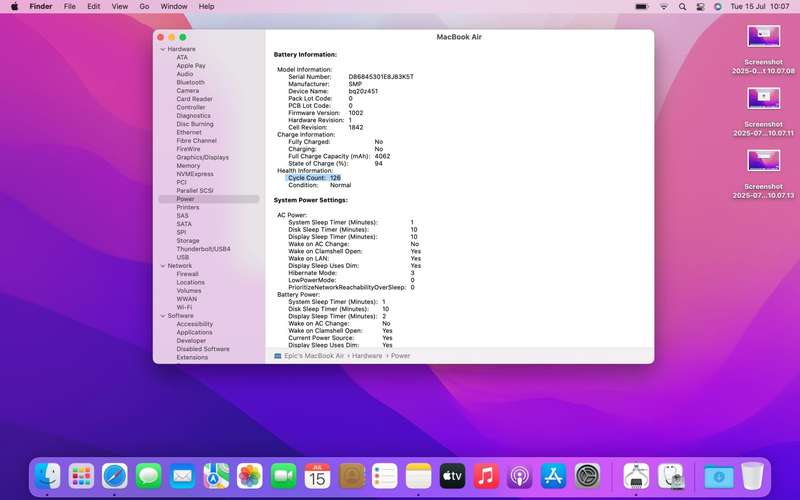This screenshot has height=500, width=800.
Task: Select ATA in the sidebar
Action: pos(182,57)
